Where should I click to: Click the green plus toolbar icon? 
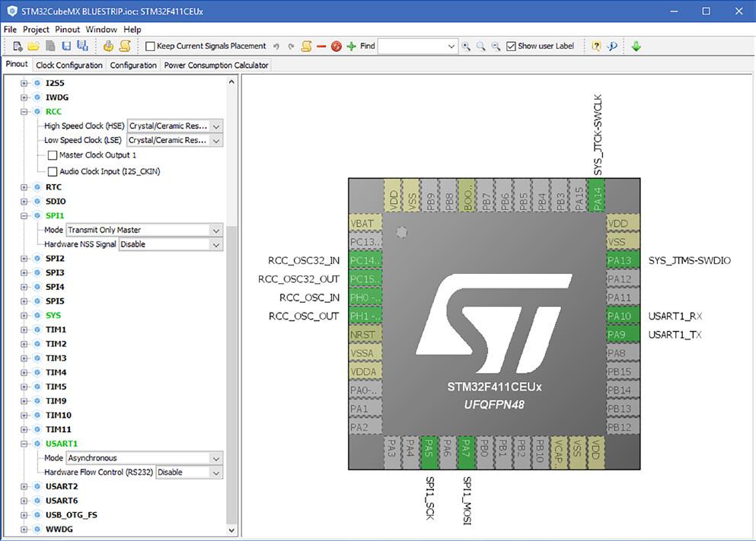[x=352, y=46]
